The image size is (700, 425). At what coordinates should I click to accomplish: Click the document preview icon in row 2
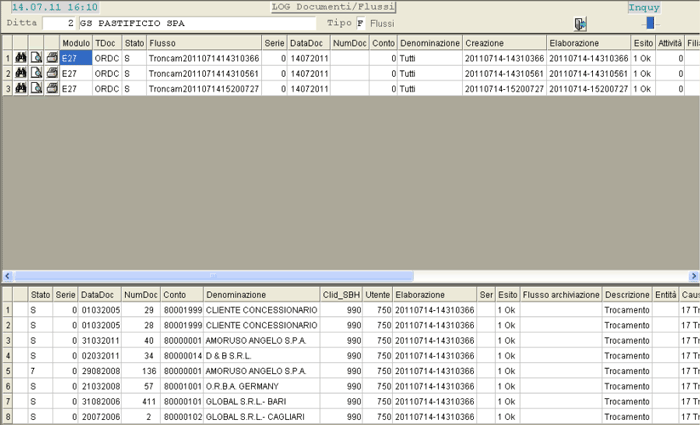(35, 74)
